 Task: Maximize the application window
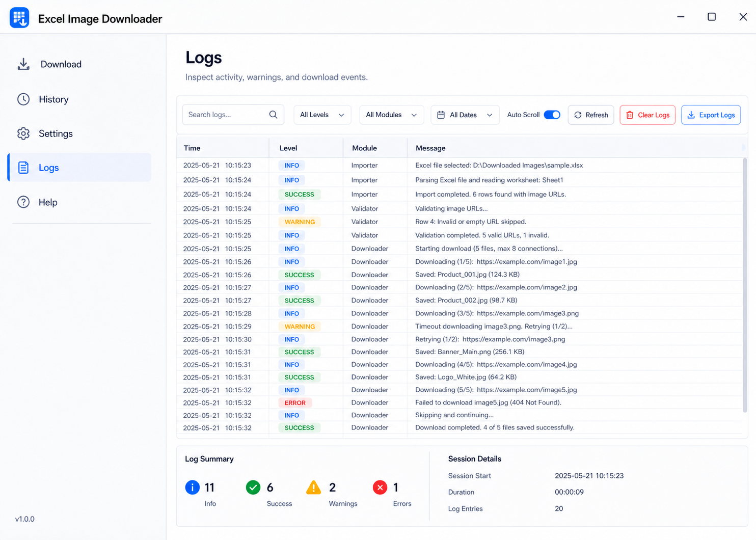712,17
